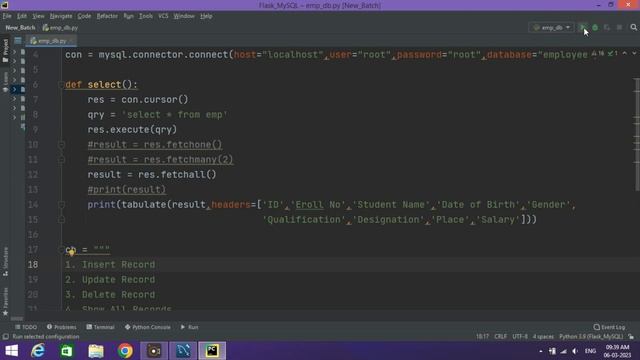Image resolution: width=640 pixels, height=360 pixels.
Task: Expand the second project tree folder
Action: 14,61
